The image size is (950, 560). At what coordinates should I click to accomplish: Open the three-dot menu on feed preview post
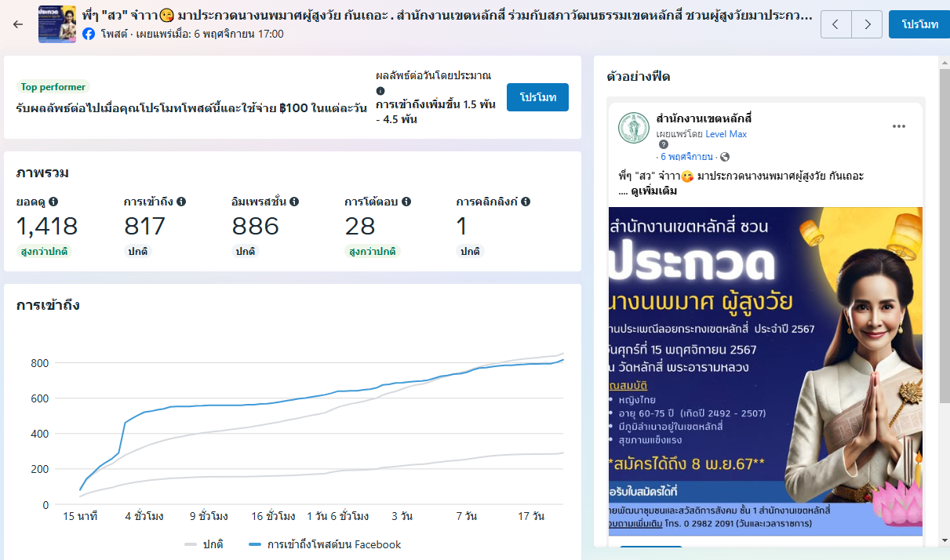pos(899,126)
